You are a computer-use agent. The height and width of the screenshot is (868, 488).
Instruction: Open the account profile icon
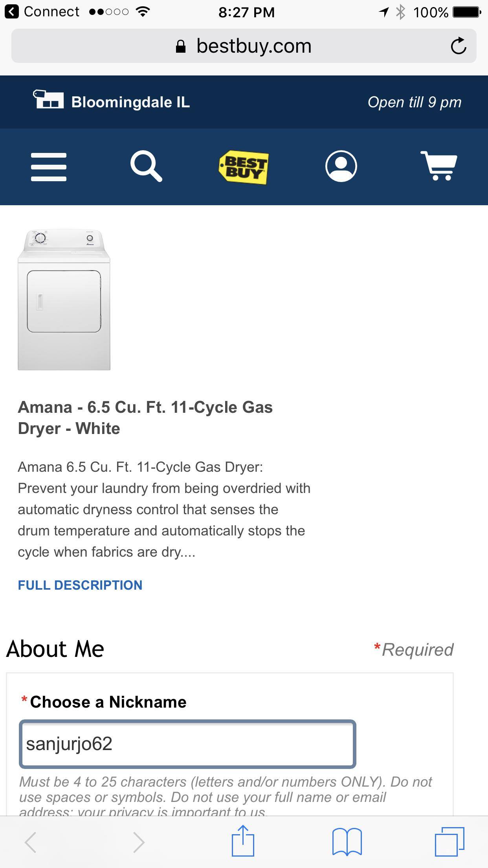[341, 167]
